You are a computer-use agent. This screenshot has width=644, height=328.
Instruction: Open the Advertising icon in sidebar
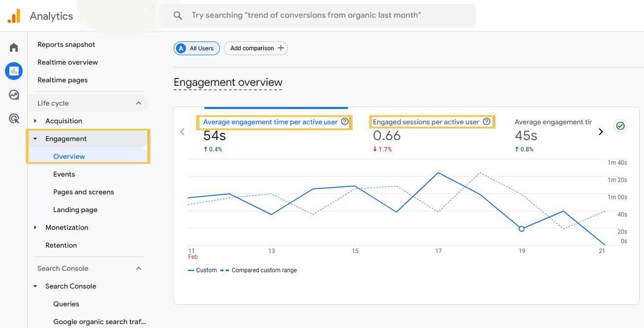coord(14,118)
